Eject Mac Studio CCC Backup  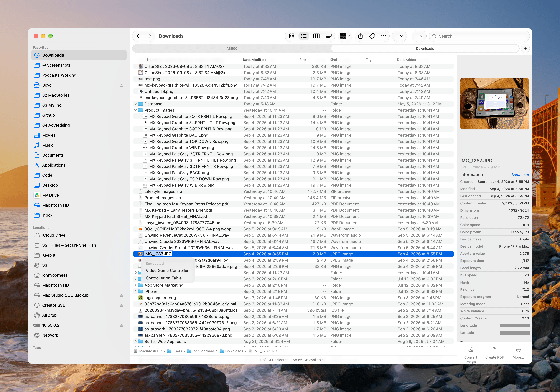click(x=121, y=295)
